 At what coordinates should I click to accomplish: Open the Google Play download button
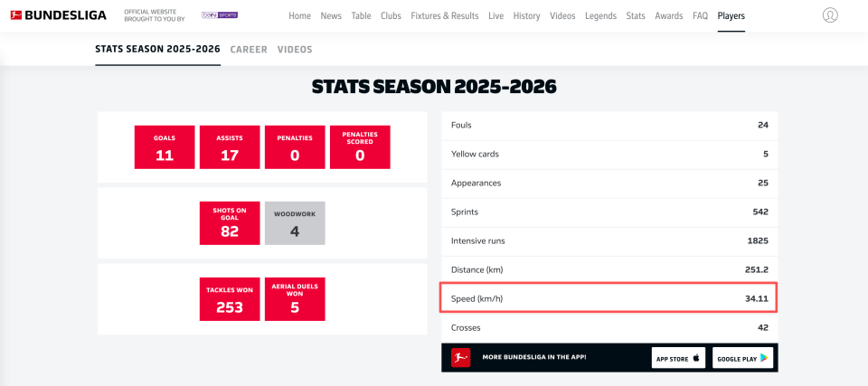pyautogui.click(x=743, y=358)
